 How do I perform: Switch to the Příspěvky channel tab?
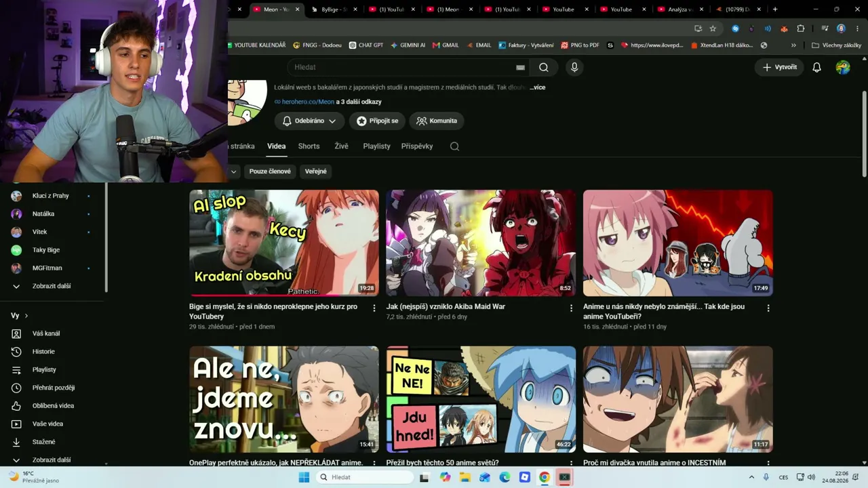point(417,146)
